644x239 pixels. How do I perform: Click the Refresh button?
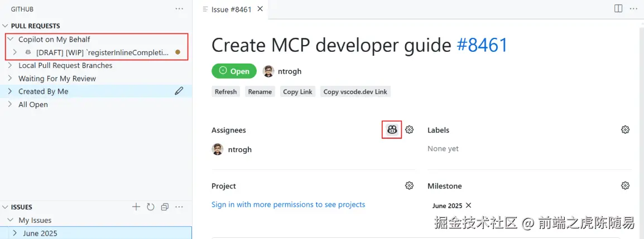coord(226,92)
